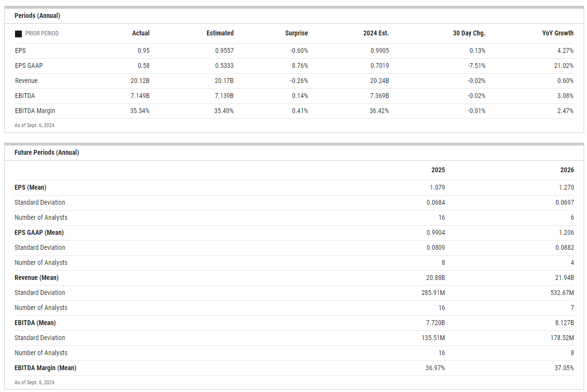The width and height of the screenshot is (587, 392).
Task: Click the EBITDA (Mean) row label
Action: click(35, 323)
